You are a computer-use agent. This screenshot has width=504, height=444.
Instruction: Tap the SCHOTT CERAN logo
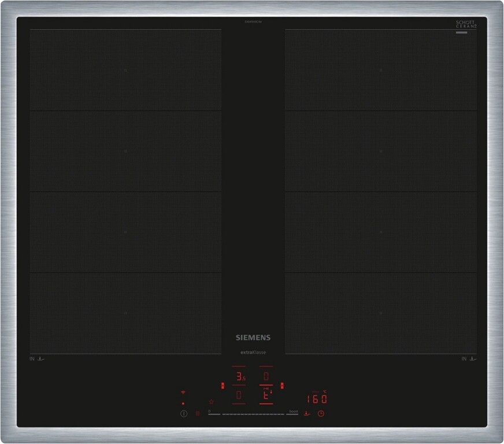pos(466,24)
